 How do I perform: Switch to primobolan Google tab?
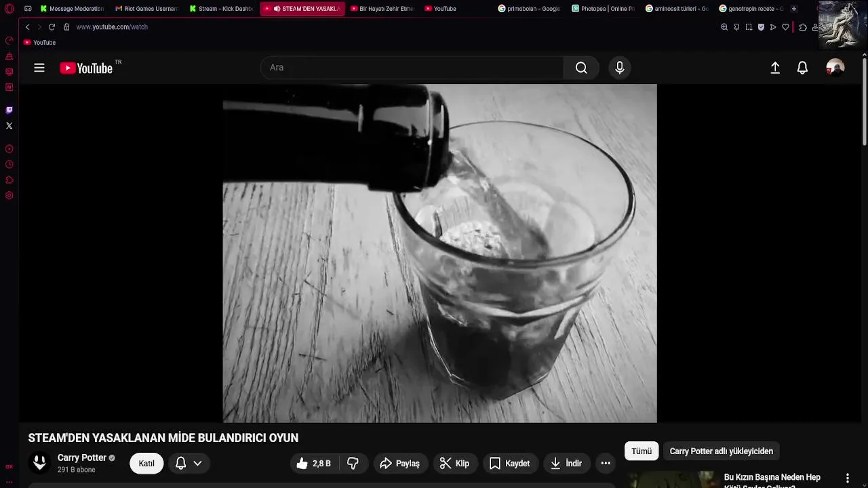tap(529, 9)
